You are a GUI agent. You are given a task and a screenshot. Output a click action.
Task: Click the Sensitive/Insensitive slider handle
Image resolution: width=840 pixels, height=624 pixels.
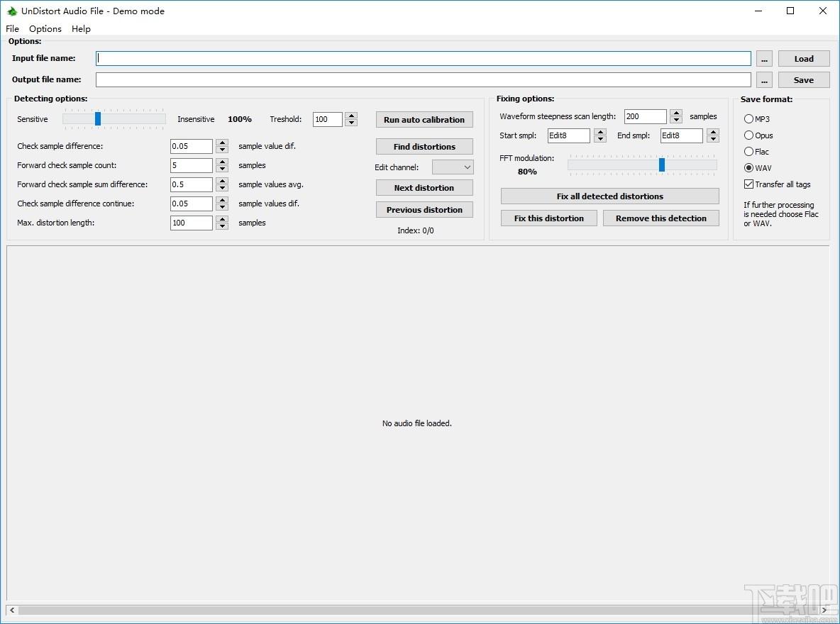point(97,119)
